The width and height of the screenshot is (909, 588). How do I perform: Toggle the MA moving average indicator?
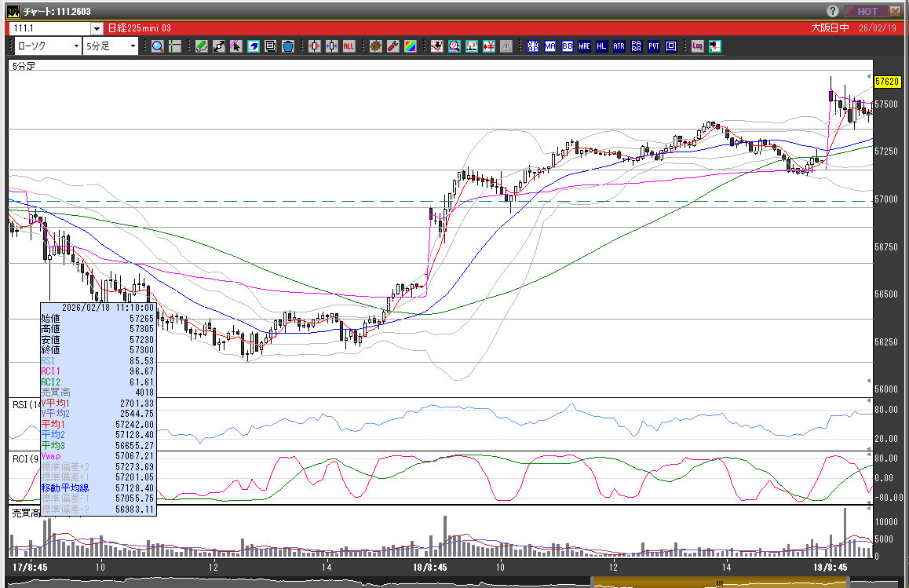550,46
